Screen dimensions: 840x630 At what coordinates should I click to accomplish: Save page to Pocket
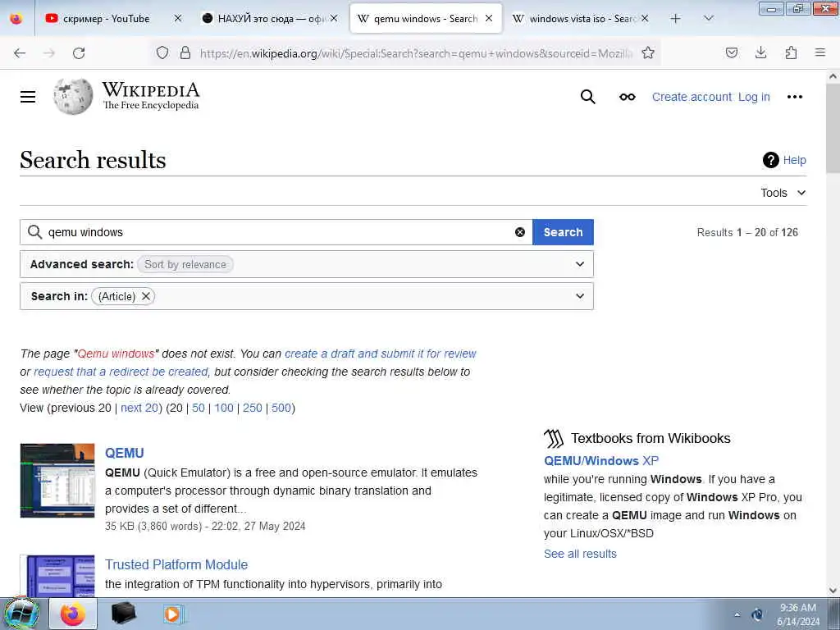coord(732,52)
